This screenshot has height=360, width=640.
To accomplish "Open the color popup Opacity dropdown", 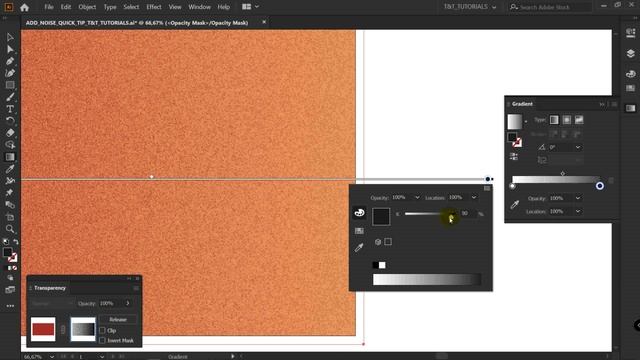I will point(417,198).
